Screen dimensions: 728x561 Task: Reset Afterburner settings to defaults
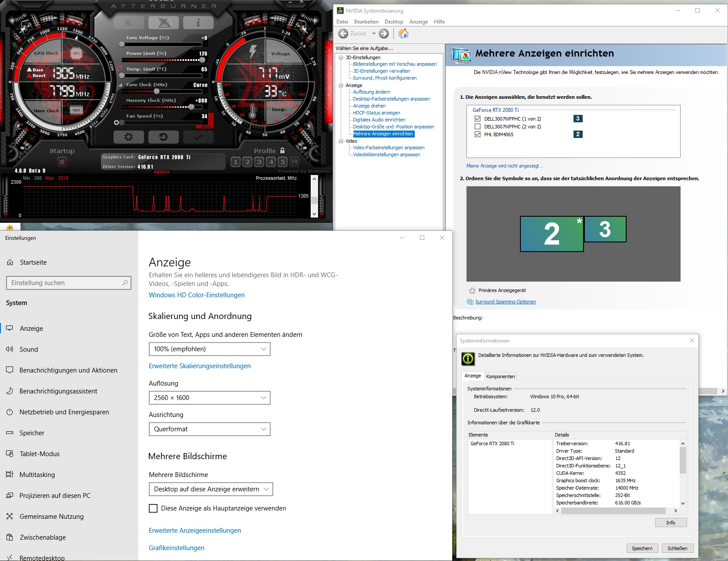(x=163, y=137)
